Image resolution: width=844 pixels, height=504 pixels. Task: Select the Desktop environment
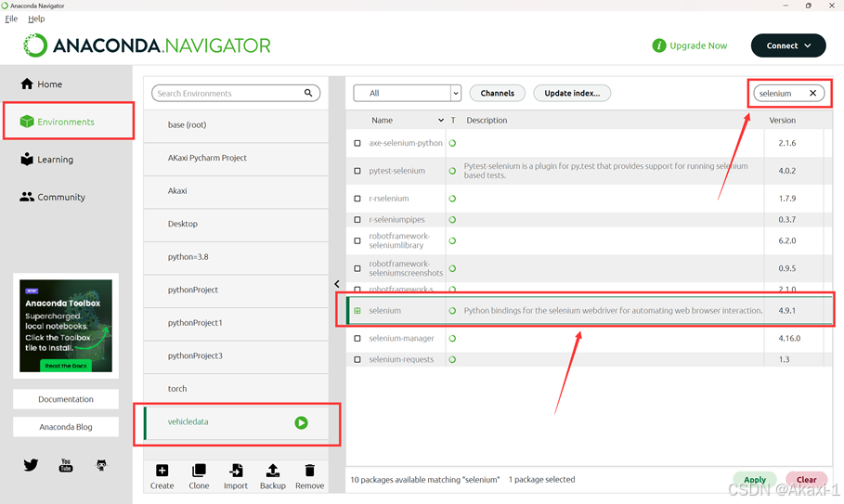(x=236, y=224)
